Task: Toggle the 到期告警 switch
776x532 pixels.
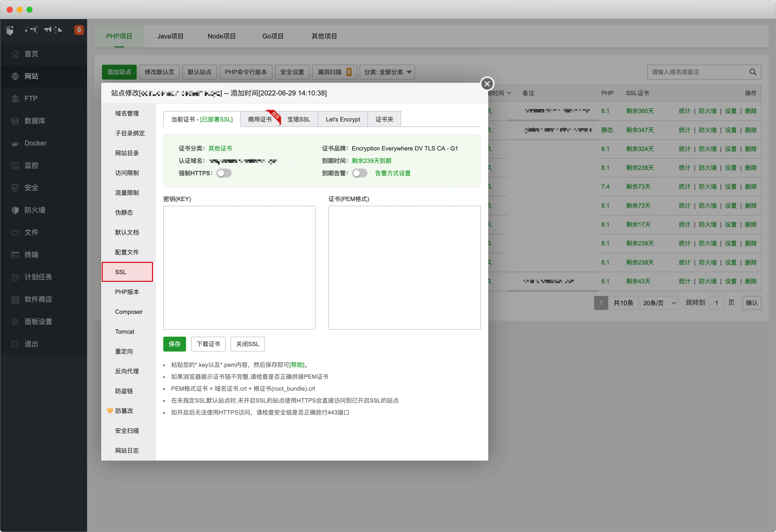Action: click(x=360, y=173)
